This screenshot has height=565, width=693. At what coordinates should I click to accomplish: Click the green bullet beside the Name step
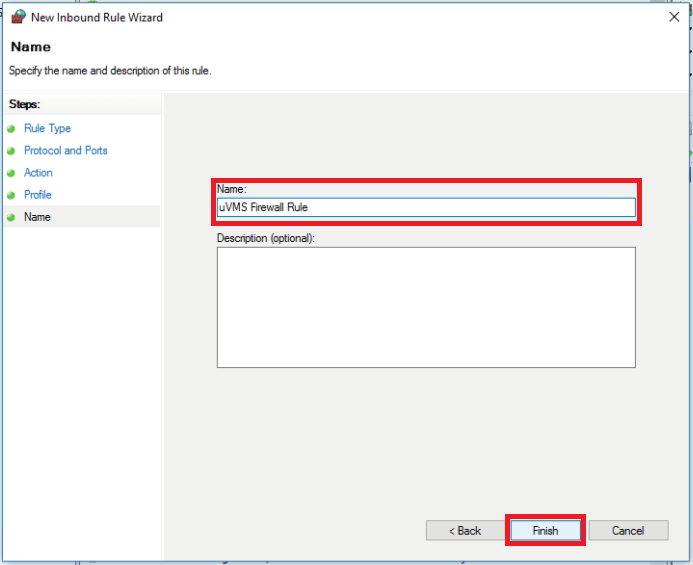pos(11,217)
